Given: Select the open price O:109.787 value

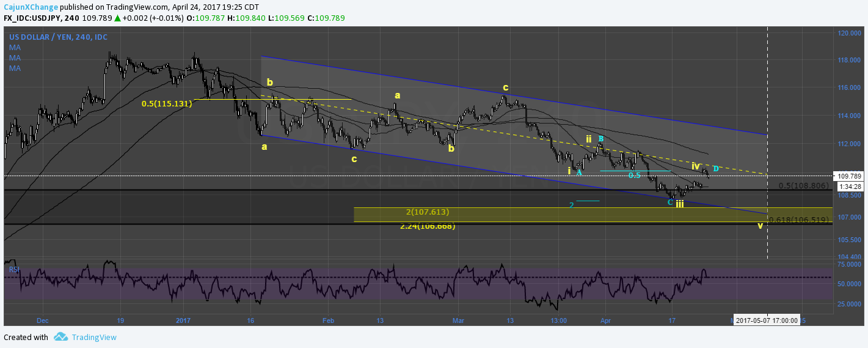Looking at the screenshot, I should pyautogui.click(x=207, y=18).
